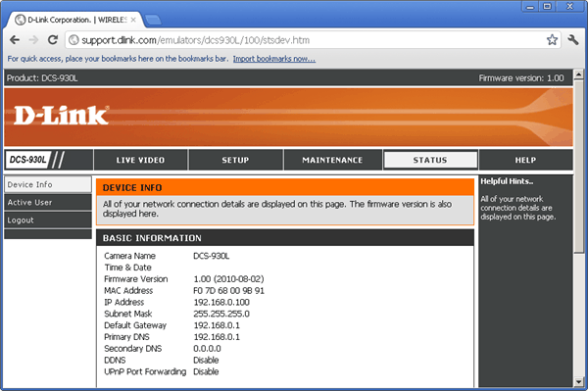Click the Time & Date label
The image size is (588, 391).
[x=127, y=268]
